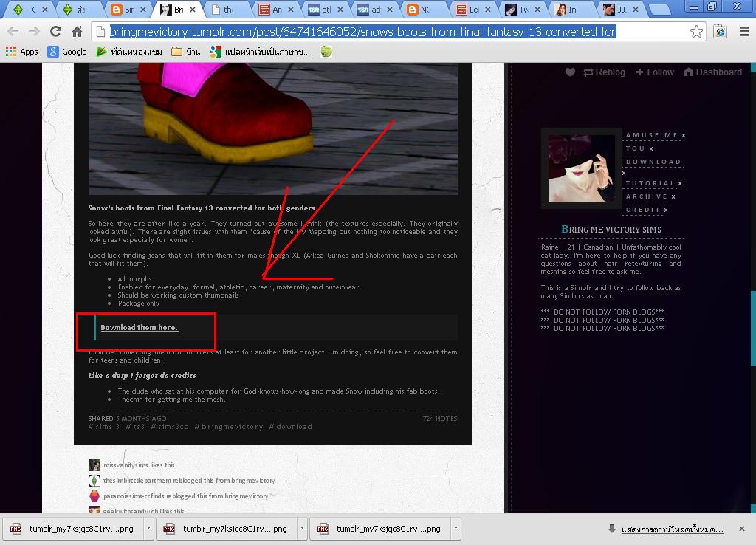Open the third downloaded tumblr png file

(381, 529)
